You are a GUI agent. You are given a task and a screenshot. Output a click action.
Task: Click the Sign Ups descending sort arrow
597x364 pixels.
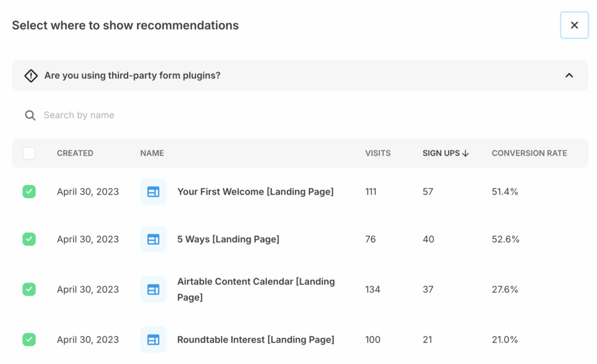(x=465, y=153)
